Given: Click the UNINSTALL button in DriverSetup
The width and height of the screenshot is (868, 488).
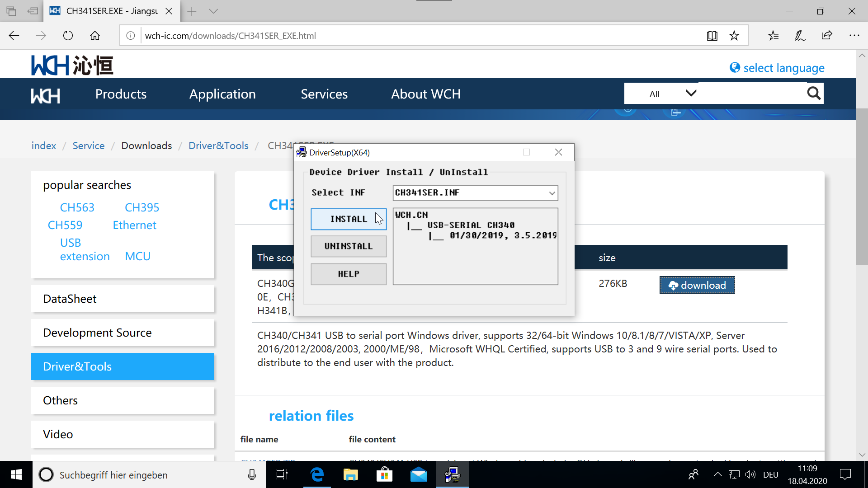Looking at the screenshot, I should pos(349,246).
